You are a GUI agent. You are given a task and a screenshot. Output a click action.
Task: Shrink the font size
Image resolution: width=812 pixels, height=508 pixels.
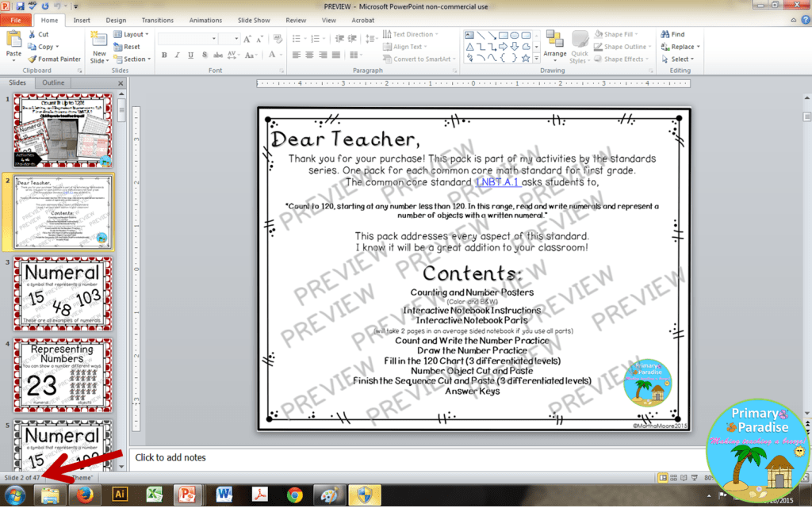259,39
